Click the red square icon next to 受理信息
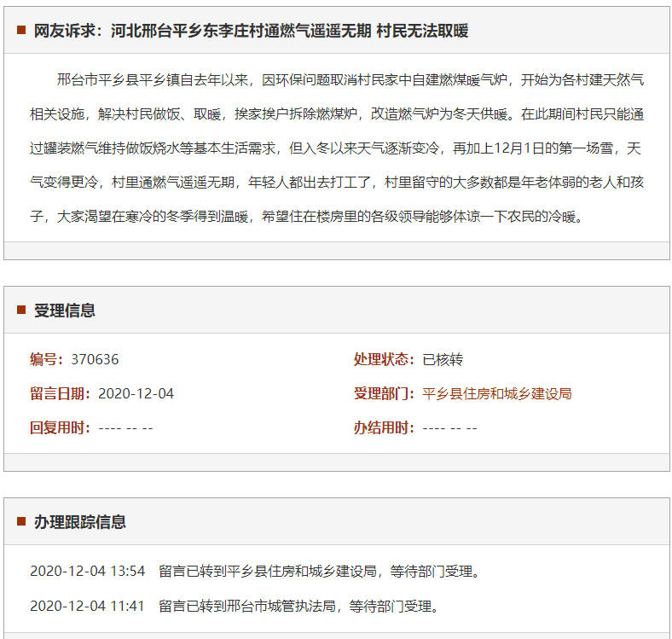This screenshot has width=672, height=639. [x=21, y=310]
